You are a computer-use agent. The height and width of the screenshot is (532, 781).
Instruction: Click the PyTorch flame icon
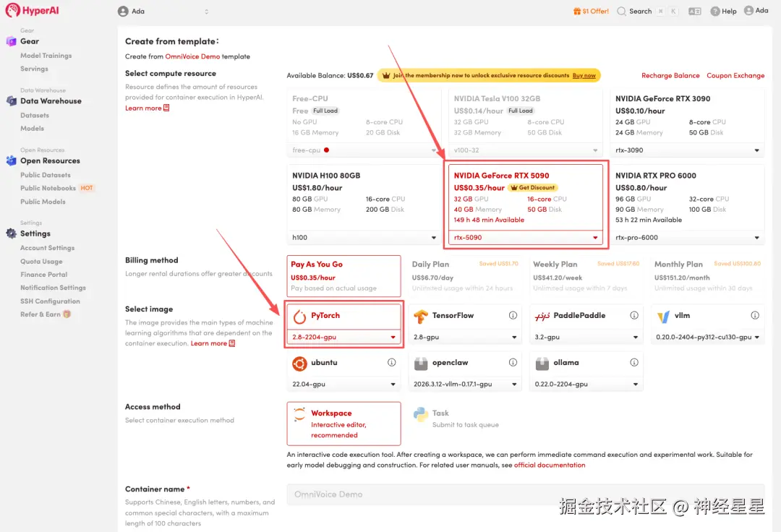point(299,317)
